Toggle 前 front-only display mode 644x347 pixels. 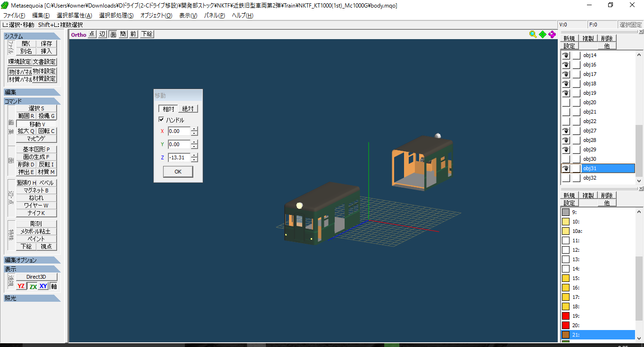(133, 34)
